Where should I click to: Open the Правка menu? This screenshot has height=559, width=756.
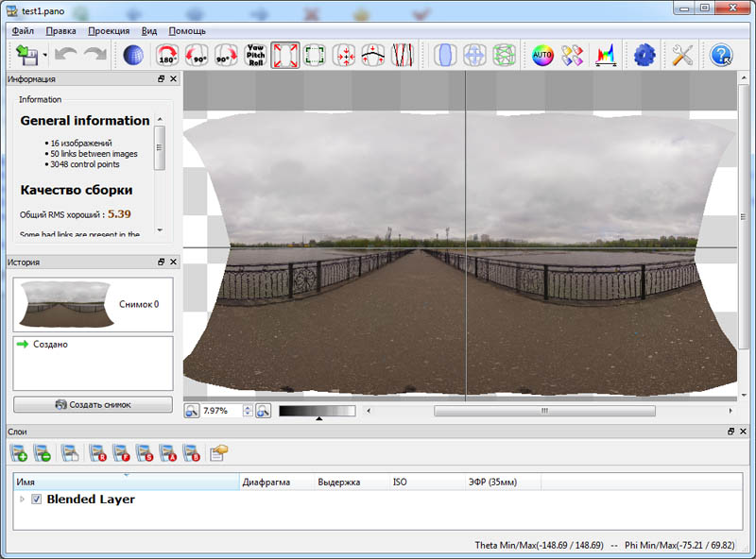(x=60, y=31)
